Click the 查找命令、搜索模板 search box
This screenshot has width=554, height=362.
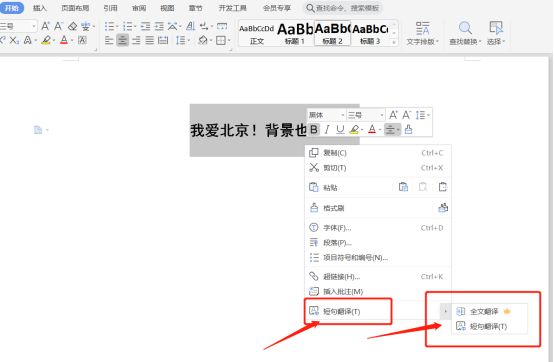pyautogui.click(x=343, y=8)
